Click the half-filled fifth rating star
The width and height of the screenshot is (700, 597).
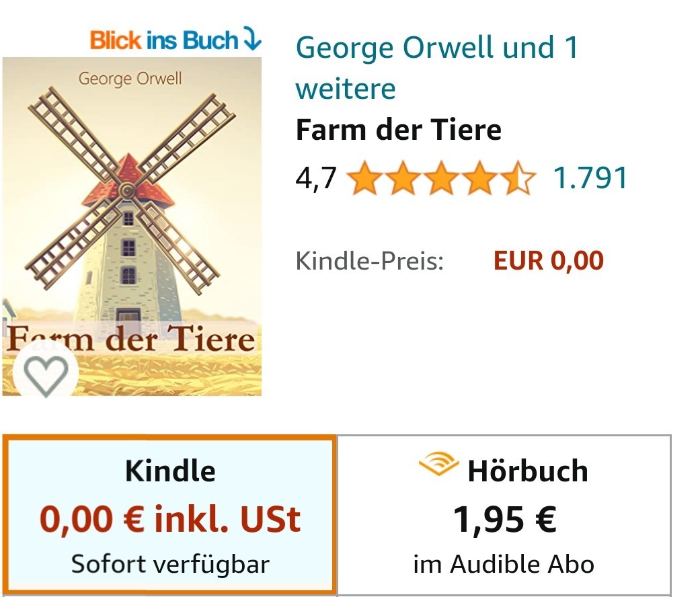pyautogui.click(x=518, y=178)
